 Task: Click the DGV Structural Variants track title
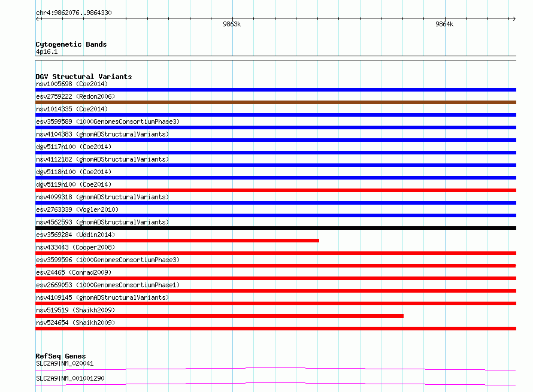point(84,77)
